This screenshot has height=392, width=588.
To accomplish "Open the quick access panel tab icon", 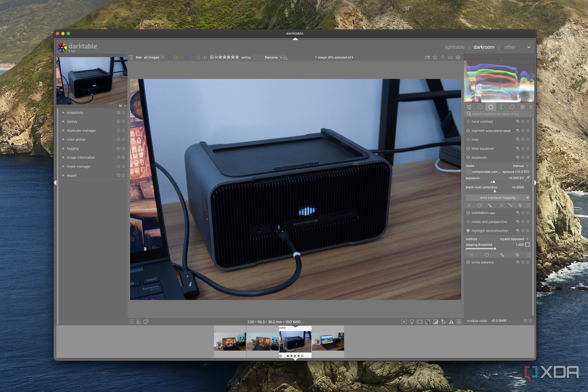I will [469, 107].
